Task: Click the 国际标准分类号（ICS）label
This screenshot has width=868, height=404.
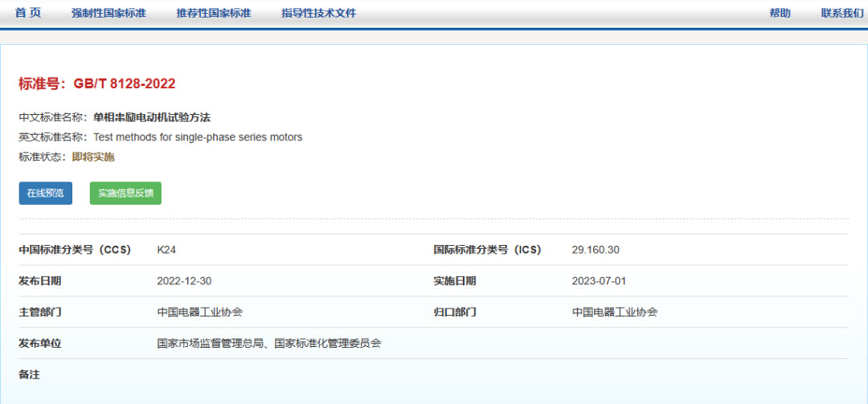Action: click(487, 250)
